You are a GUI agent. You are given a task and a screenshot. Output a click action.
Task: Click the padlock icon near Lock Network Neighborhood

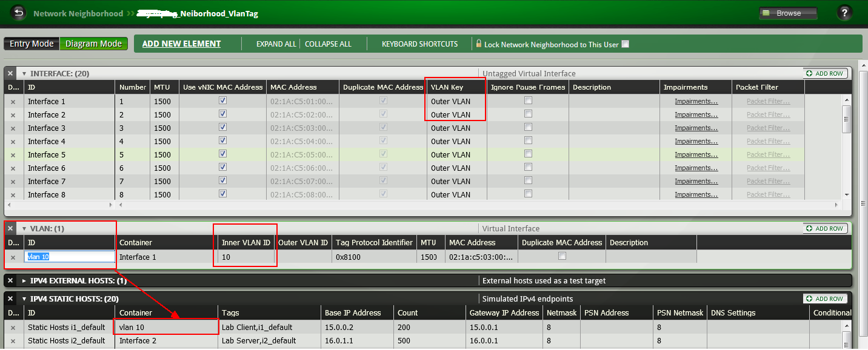(479, 43)
